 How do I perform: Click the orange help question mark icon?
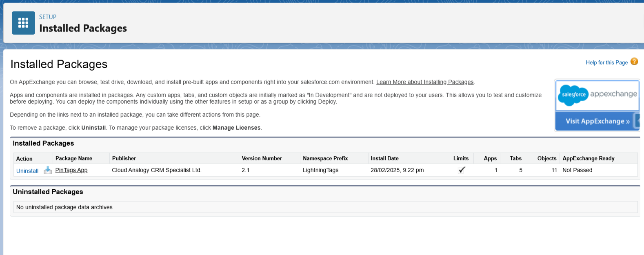(634, 62)
